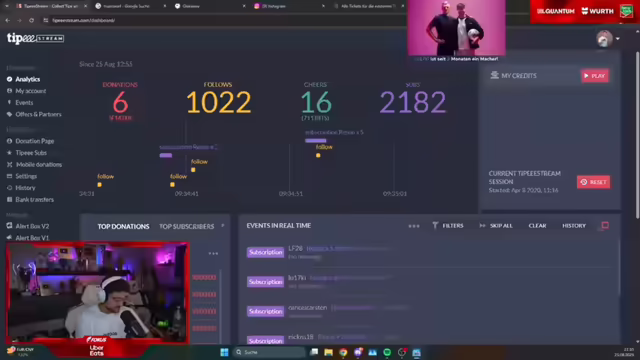The height and width of the screenshot is (360, 640).
Task: Expand the profile avatar dropdown arrow
Action: [x=618, y=39]
